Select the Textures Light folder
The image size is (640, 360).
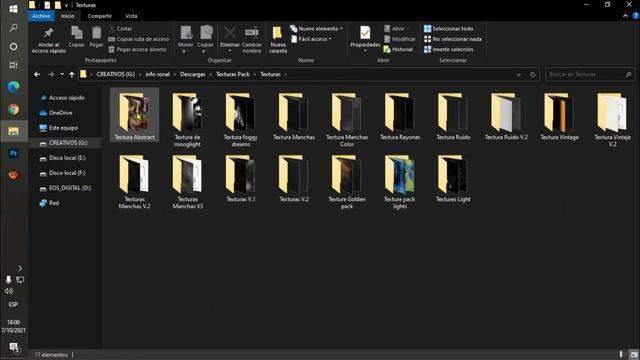[453, 178]
